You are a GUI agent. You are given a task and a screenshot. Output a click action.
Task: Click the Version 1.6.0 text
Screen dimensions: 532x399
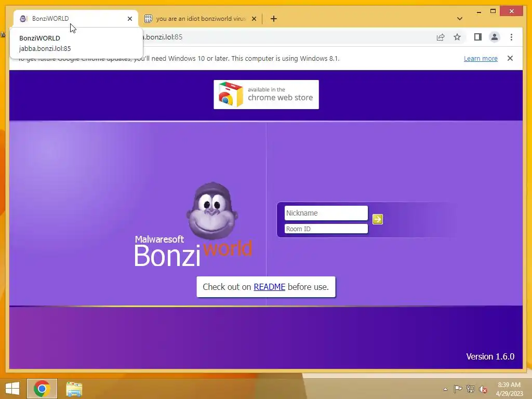pos(490,356)
